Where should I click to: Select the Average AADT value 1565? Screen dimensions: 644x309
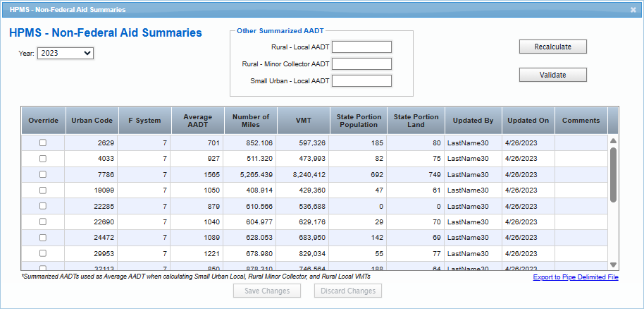point(197,174)
